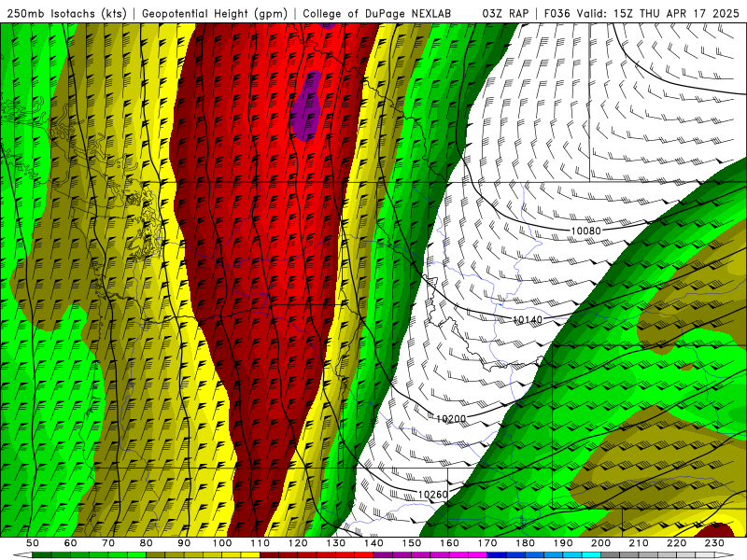
Task: Click the 130 knot colorbar label
Action: (x=335, y=543)
